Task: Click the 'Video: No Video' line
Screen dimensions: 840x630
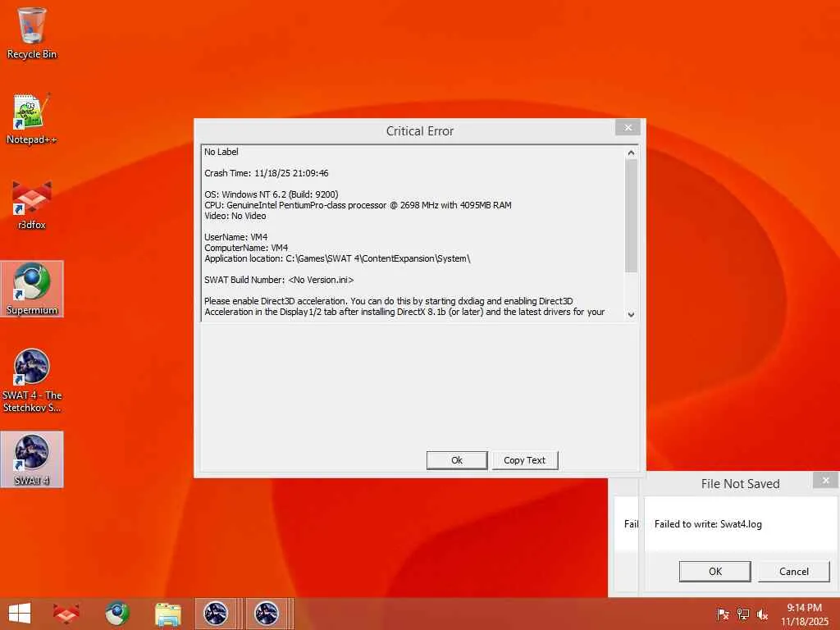Action: tap(235, 216)
